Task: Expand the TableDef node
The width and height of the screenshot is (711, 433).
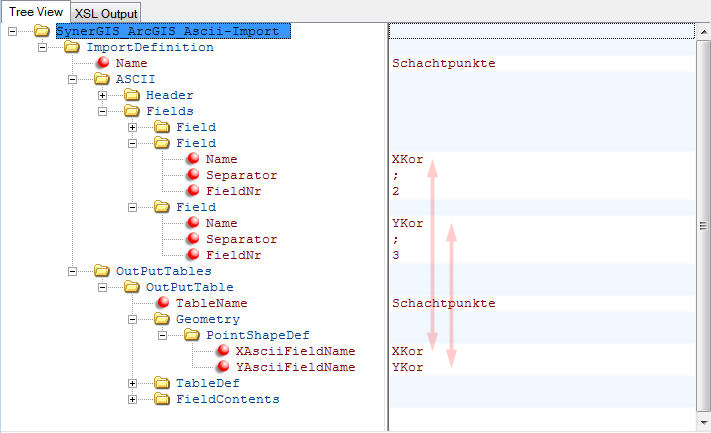Action: point(132,383)
